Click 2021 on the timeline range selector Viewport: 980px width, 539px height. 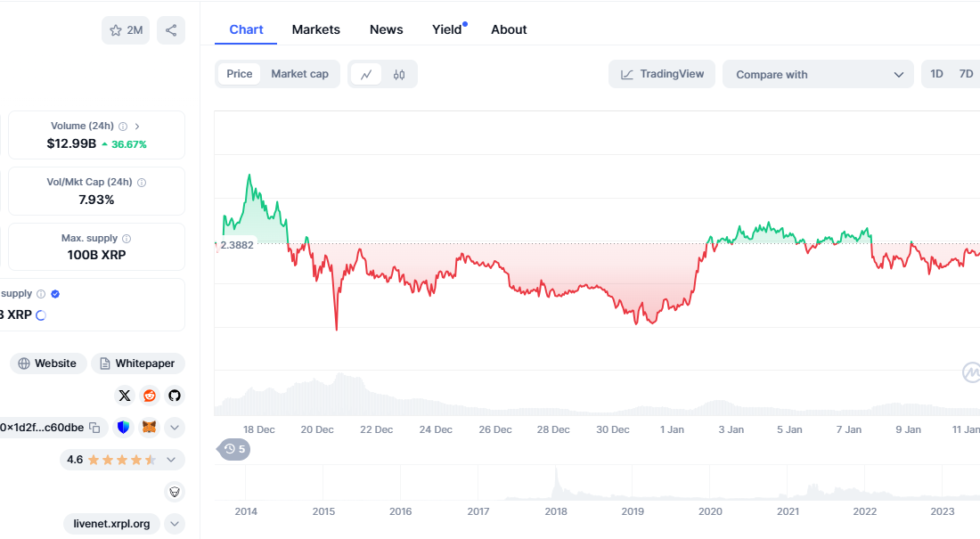(788, 511)
